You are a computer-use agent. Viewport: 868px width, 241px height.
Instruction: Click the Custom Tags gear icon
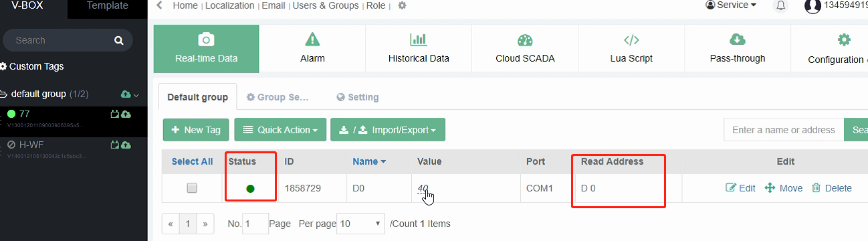tap(3, 66)
